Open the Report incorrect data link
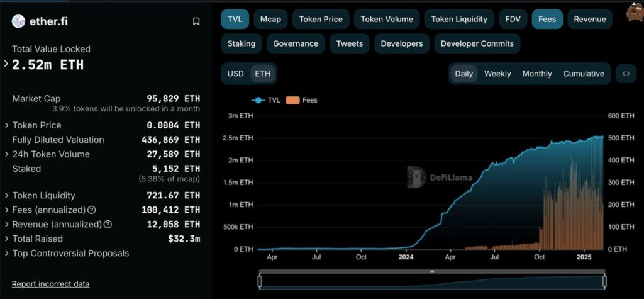 (50, 284)
